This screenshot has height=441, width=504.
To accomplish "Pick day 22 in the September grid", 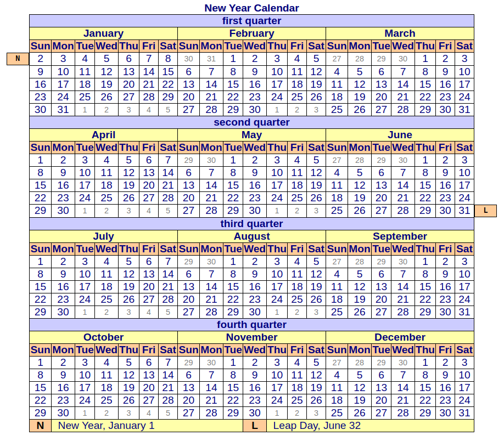I will pyautogui.click(x=425, y=299).
